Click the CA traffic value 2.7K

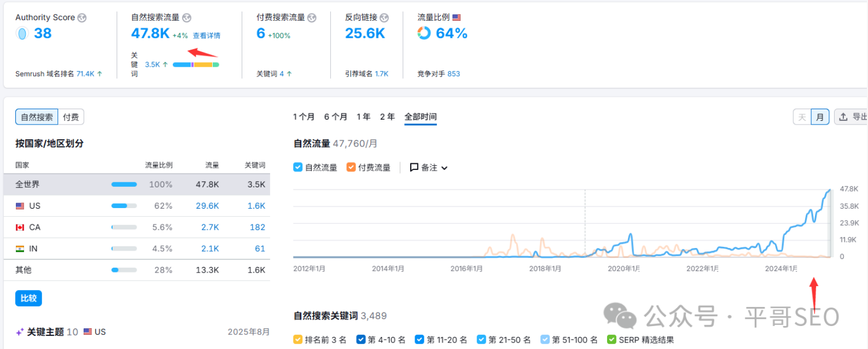coord(210,227)
